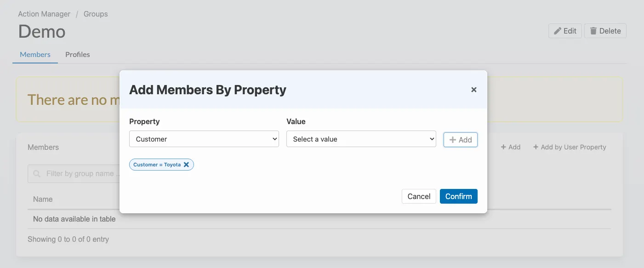Click the plus Add button in dialog

[x=461, y=140]
